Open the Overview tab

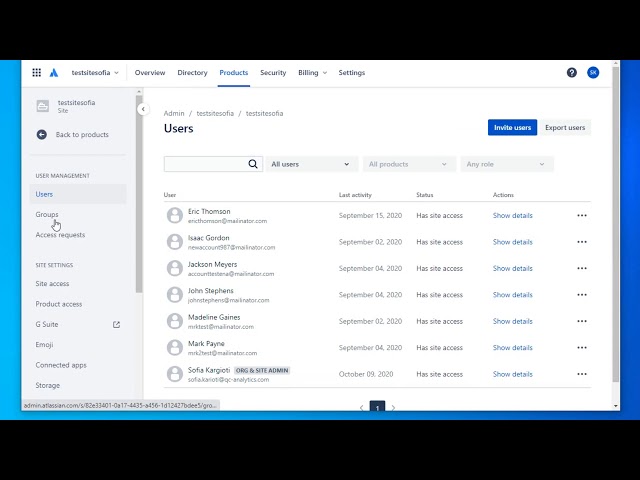tap(150, 73)
